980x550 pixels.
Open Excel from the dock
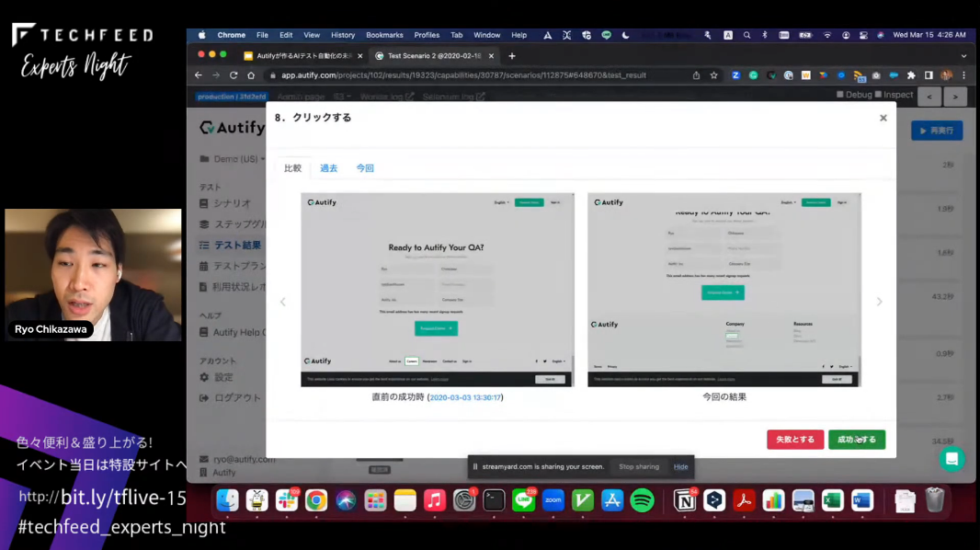click(833, 500)
